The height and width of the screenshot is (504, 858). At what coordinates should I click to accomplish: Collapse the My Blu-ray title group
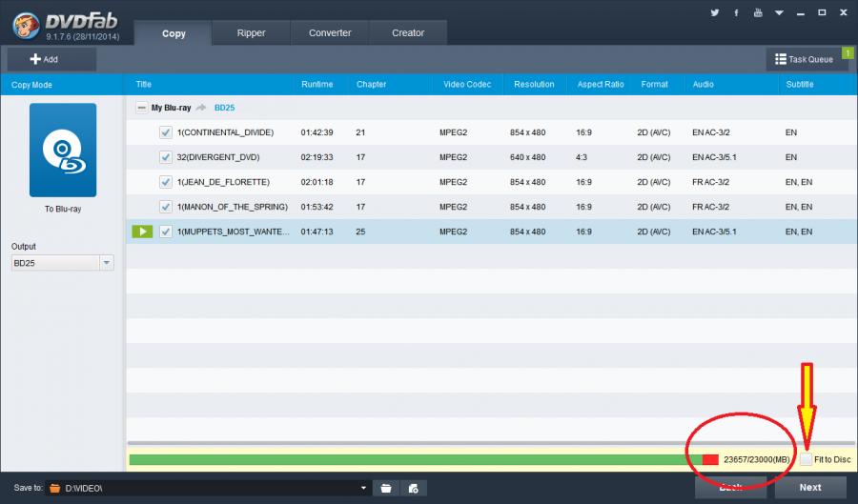pos(141,108)
